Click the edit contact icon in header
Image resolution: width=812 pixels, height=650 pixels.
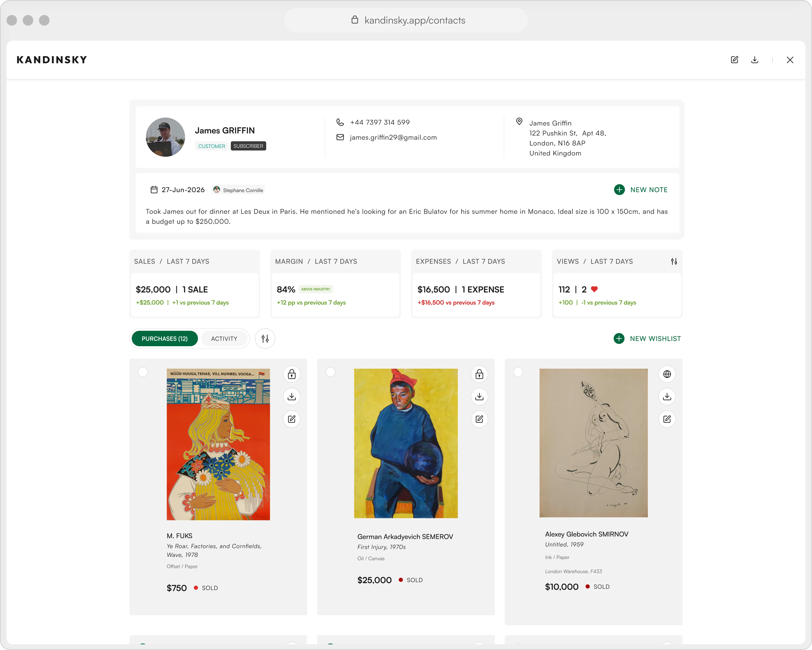(x=734, y=60)
